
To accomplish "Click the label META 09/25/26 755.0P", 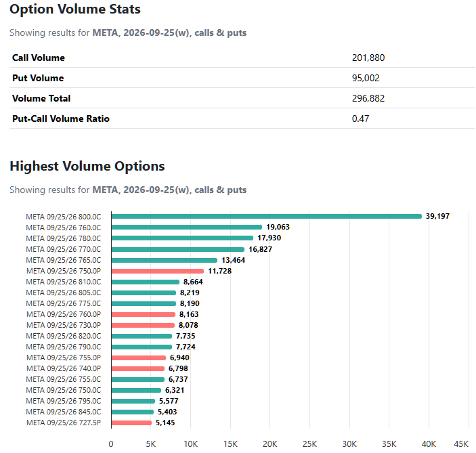I will click(x=64, y=358).
